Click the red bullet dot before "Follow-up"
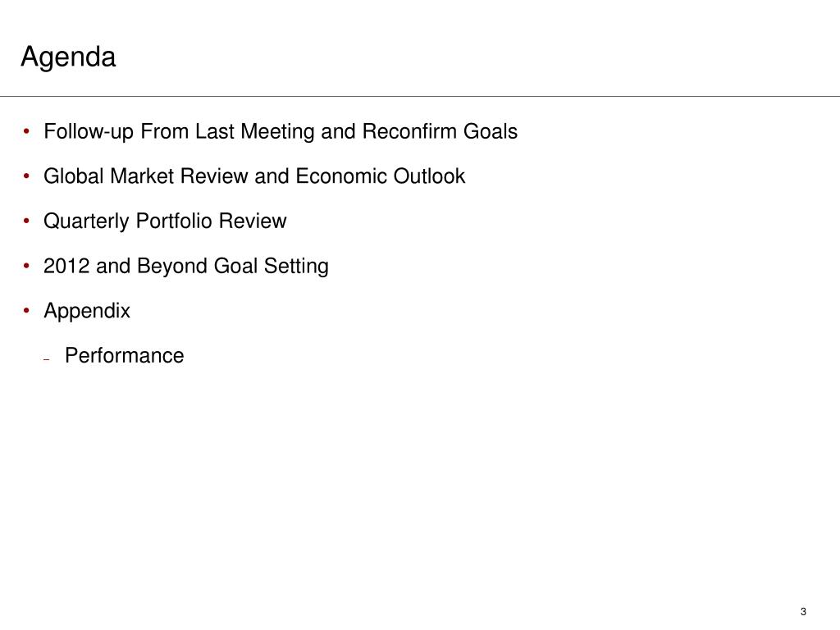The height and width of the screenshot is (630, 840). (x=26, y=130)
